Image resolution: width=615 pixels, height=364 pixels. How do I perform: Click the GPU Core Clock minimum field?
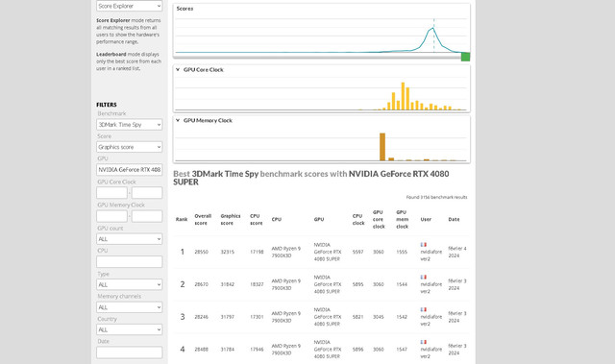tap(111, 193)
